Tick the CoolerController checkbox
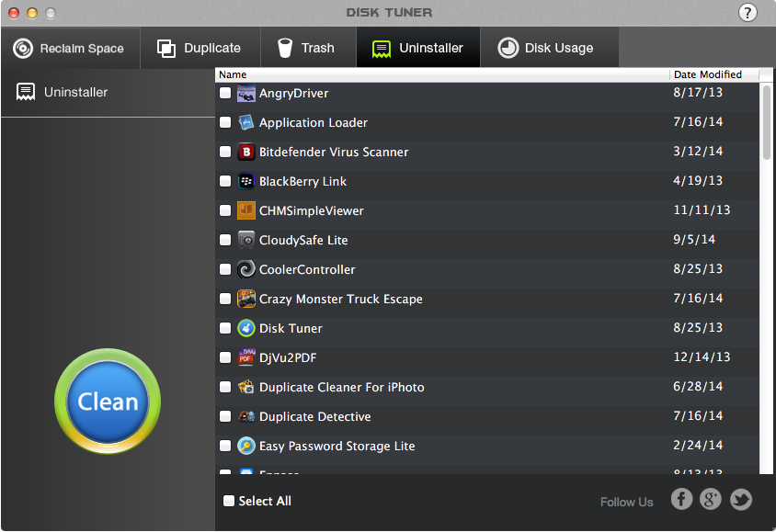Viewport: 776px width, 532px height. pyautogui.click(x=225, y=269)
